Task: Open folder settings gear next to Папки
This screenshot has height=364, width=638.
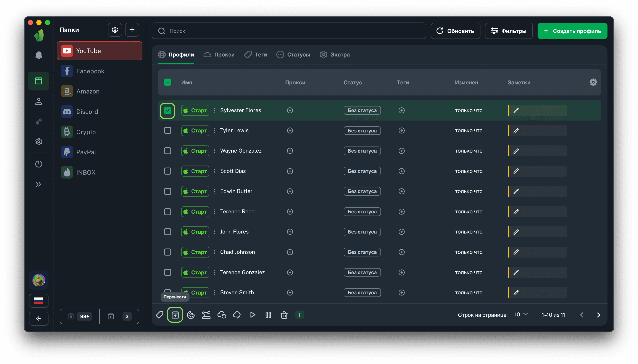Action: (115, 30)
